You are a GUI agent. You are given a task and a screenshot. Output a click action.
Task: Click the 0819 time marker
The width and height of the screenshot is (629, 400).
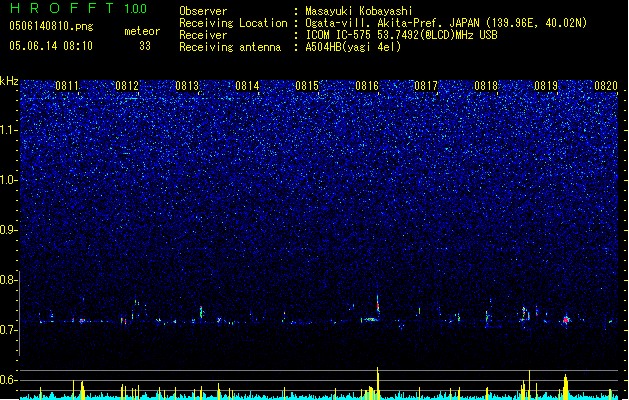pyautogui.click(x=546, y=86)
